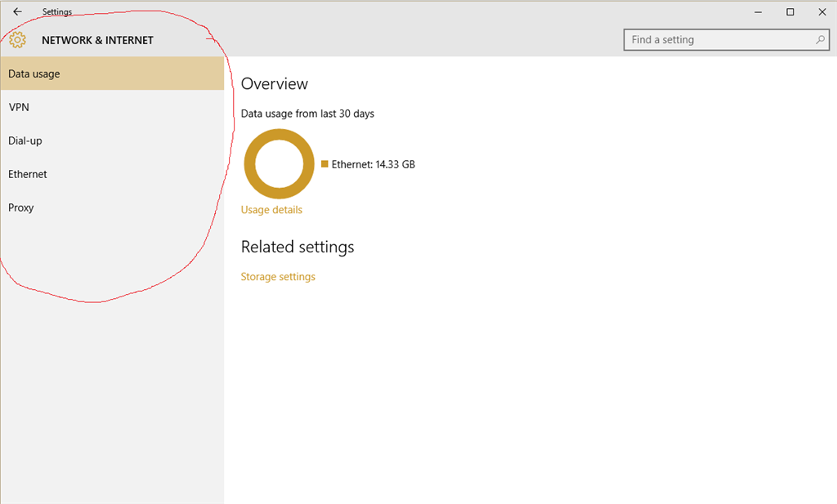Open Usage details
This screenshot has width=837, height=504.
pyautogui.click(x=271, y=210)
